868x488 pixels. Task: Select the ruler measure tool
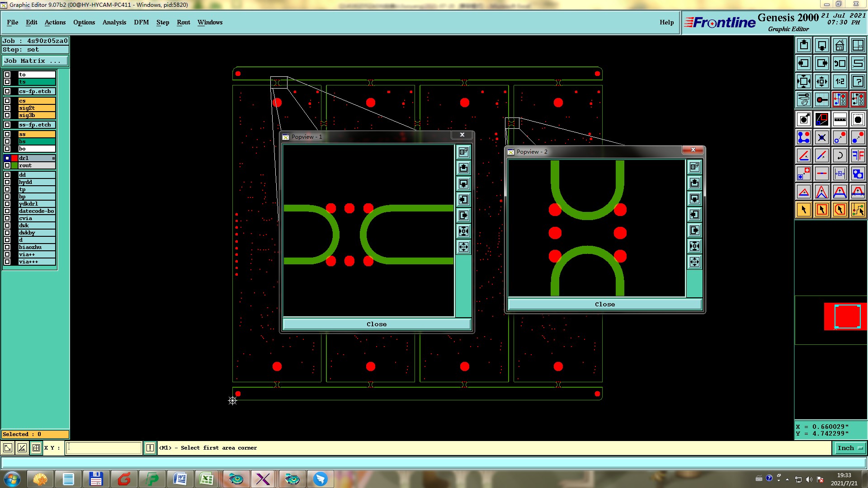point(840,119)
